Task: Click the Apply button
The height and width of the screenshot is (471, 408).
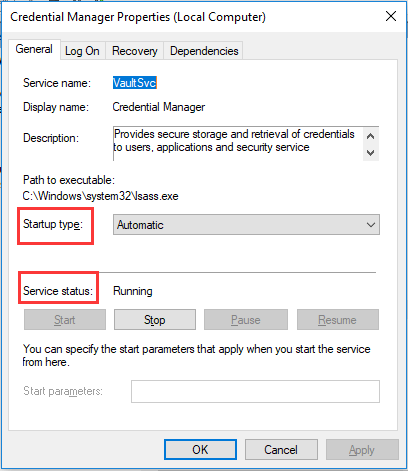Action: 362,450
